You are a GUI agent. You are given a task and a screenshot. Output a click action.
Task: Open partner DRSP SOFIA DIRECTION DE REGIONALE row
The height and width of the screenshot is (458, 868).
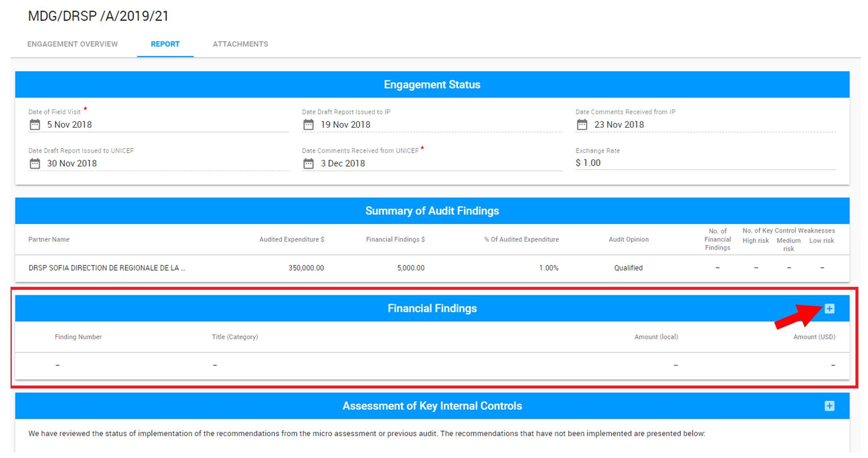point(107,268)
